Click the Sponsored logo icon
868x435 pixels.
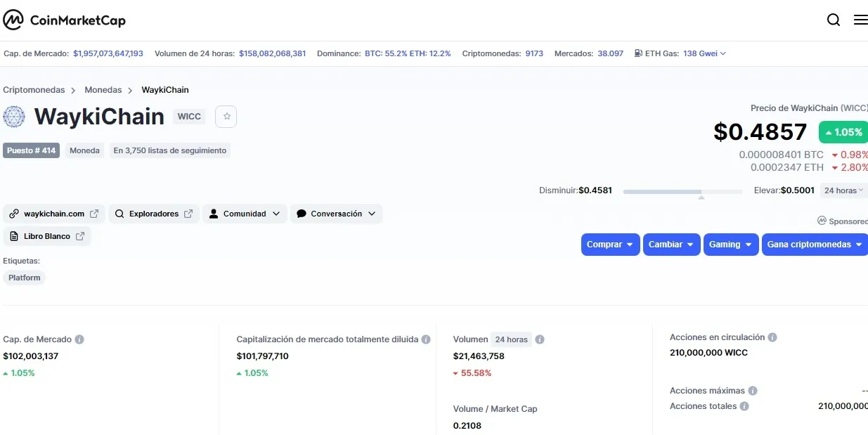[x=822, y=221]
